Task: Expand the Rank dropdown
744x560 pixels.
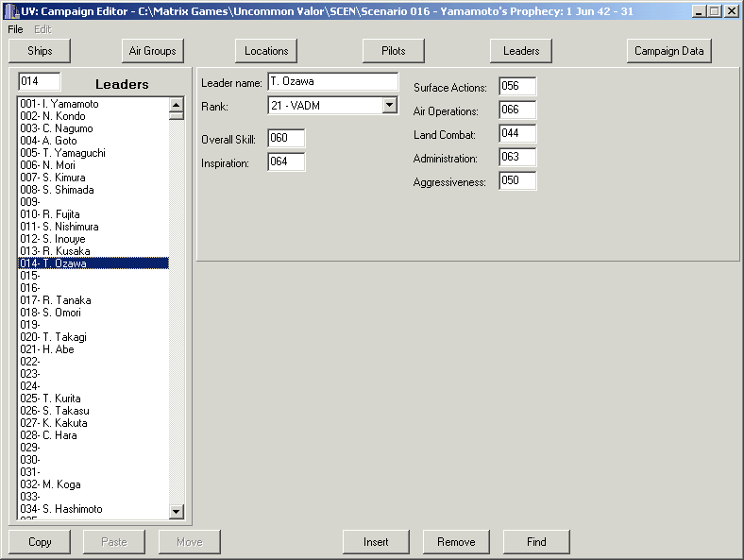Action: (390, 105)
